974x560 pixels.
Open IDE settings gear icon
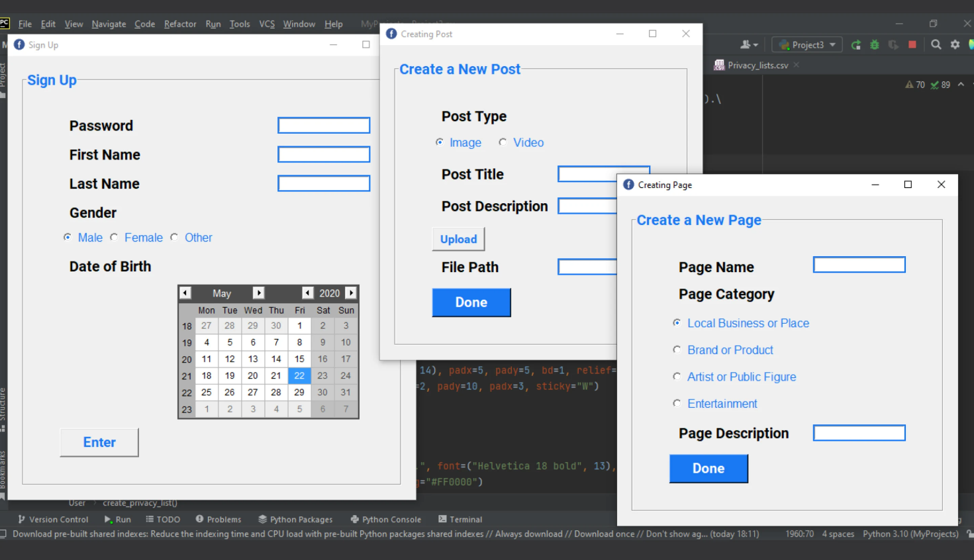click(x=955, y=44)
